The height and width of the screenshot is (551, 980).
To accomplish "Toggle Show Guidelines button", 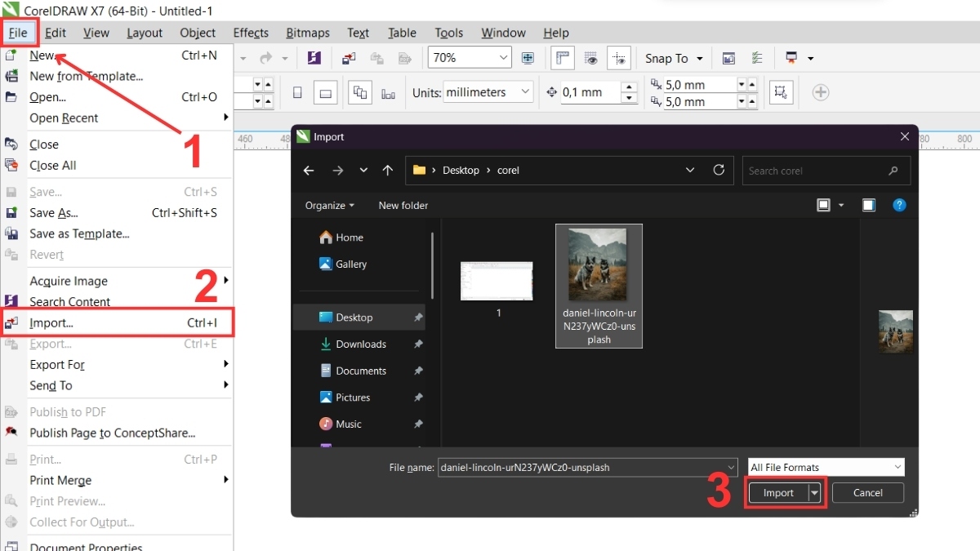I will coord(620,58).
